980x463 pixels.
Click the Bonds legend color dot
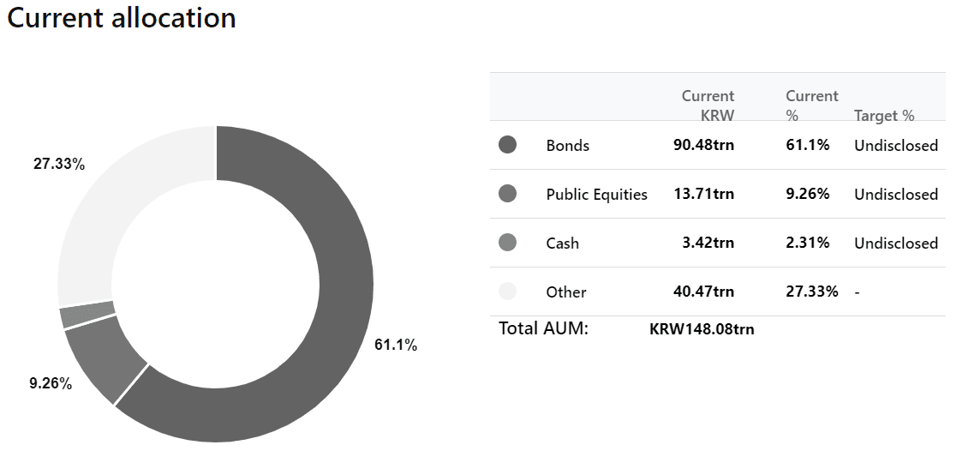pos(507,145)
